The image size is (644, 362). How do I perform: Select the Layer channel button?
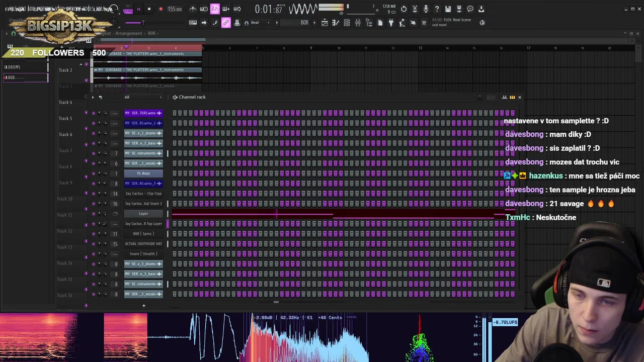pos(143,214)
